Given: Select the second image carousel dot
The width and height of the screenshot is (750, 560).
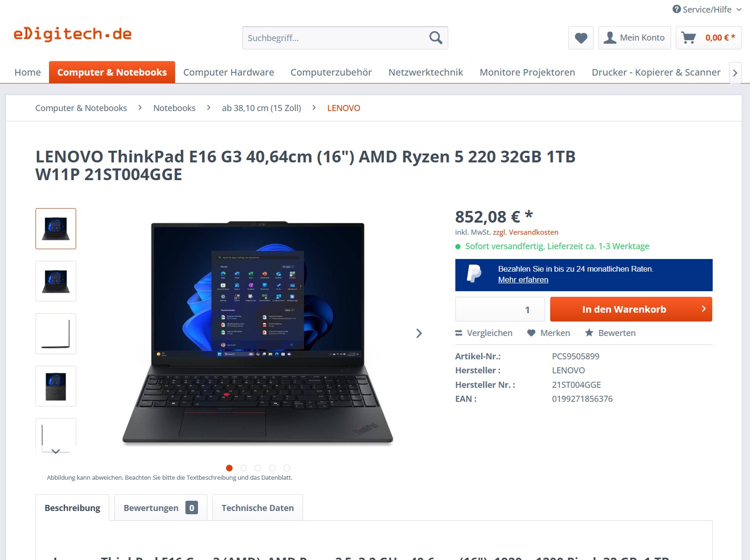Looking at the screenshot, I should click(x=243, y=468).
